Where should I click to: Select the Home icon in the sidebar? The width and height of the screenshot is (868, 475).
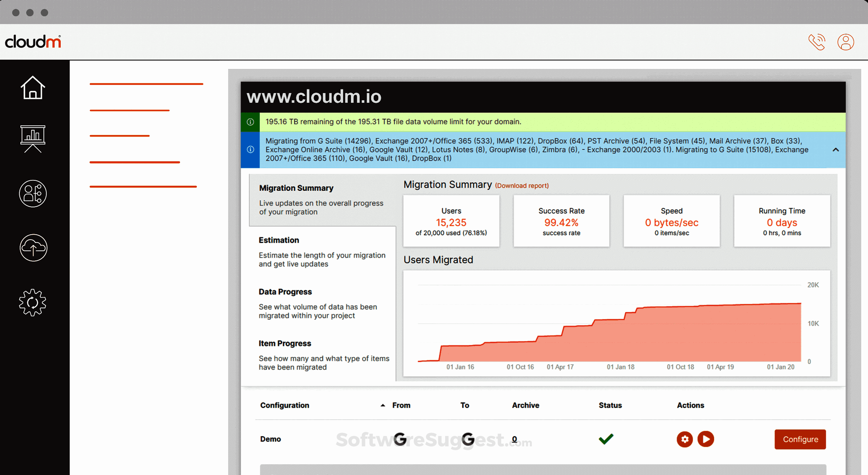33,87
